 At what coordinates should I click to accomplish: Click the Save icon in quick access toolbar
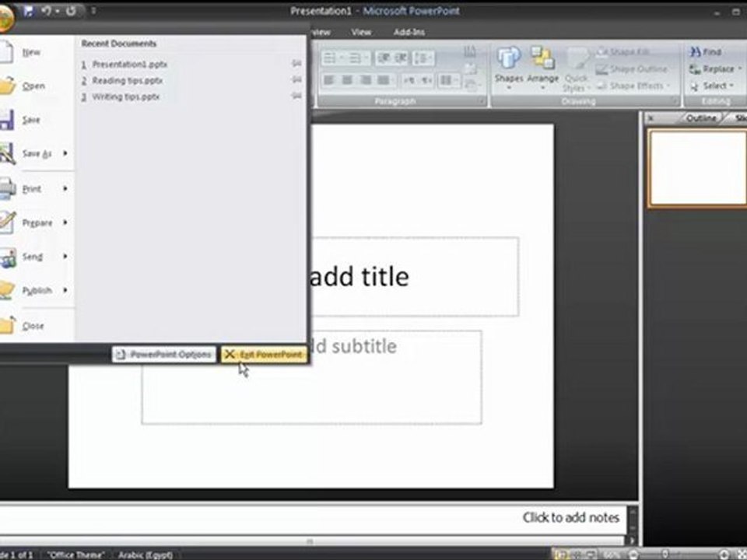coord(28,10)
